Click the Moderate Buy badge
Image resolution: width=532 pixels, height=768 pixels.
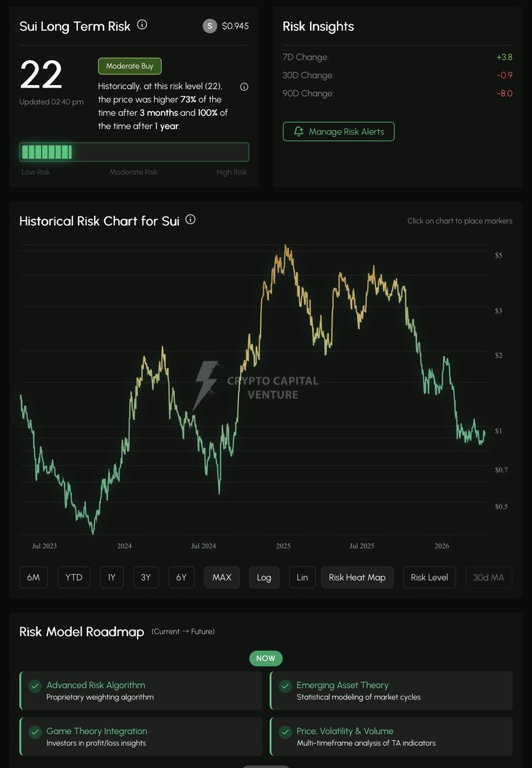coord(130,66)
